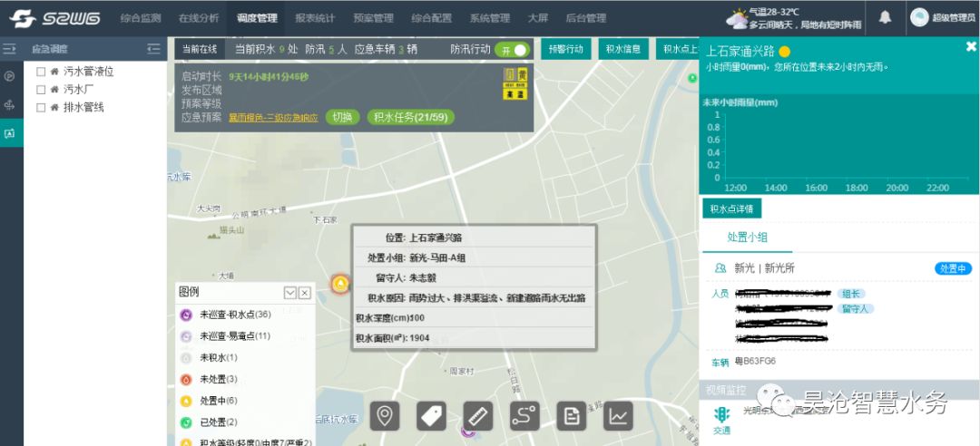Image resolution: width=980 pixels, height=446 pixels.
Task: Click the 积水点详情 button
Action: pyautogui.click(x=732, y=208)
